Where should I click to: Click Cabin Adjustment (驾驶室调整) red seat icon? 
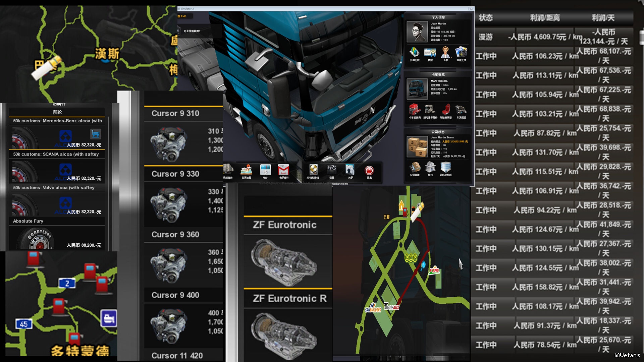pos(446,110)
